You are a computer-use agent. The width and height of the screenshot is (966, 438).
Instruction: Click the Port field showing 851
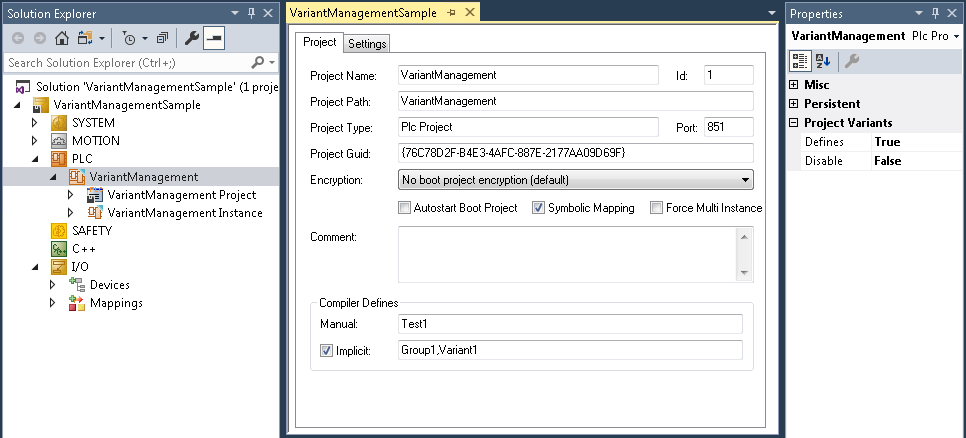coord(728,127)
